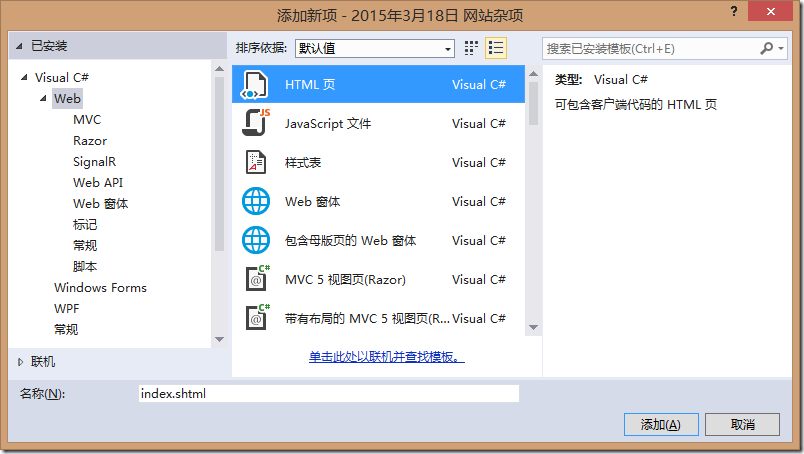804x454 pixels.
Task: Select the HTML 页 template icon
Action: click(254, 85)
